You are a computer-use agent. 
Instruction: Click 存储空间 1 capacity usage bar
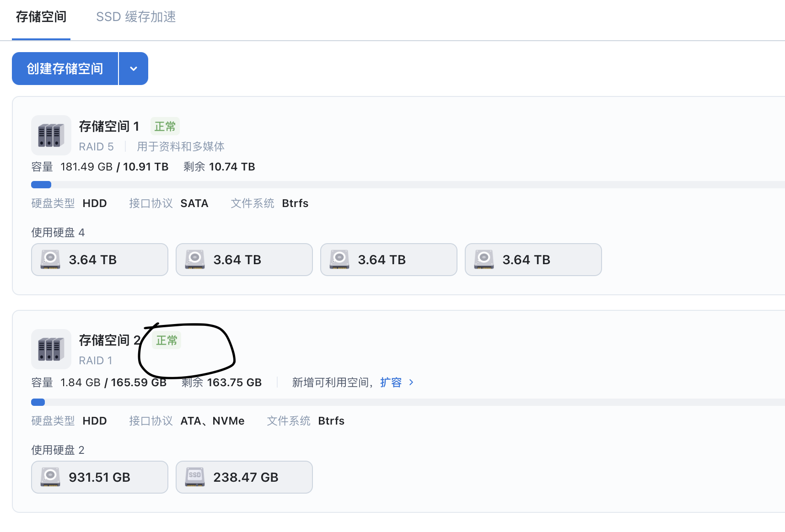[407, 185]
